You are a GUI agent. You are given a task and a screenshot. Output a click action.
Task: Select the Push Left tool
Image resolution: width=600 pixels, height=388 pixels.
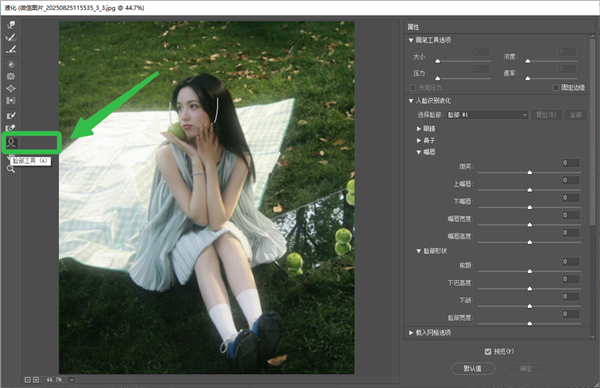tap(11, 101)
